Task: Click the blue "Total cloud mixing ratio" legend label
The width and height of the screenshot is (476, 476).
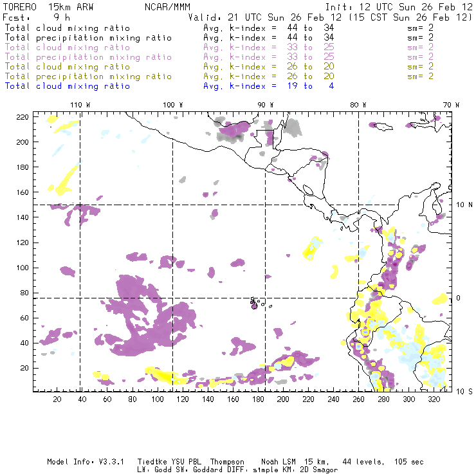Action: pyautogui.click(x=68, y=86)
